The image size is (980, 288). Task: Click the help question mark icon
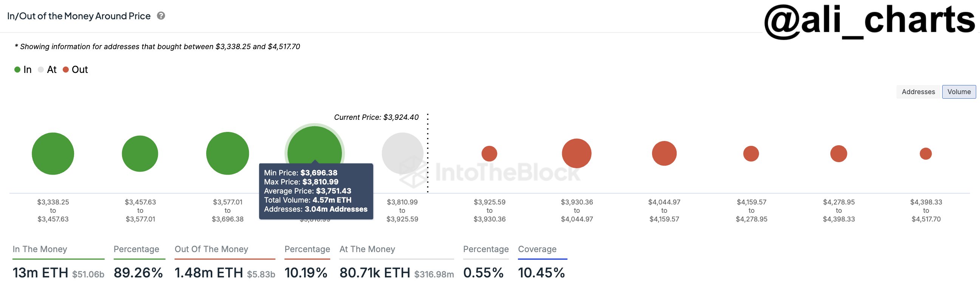click(x=161, y=15)
